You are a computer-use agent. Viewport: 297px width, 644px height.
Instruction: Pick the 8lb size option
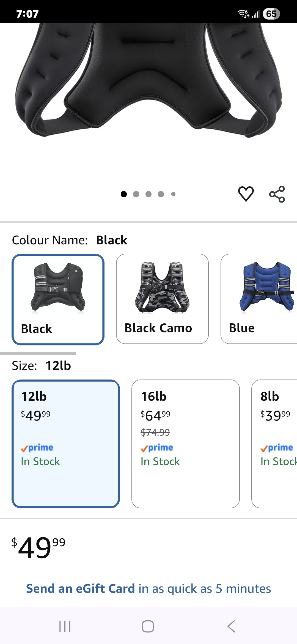pos(275,444)
